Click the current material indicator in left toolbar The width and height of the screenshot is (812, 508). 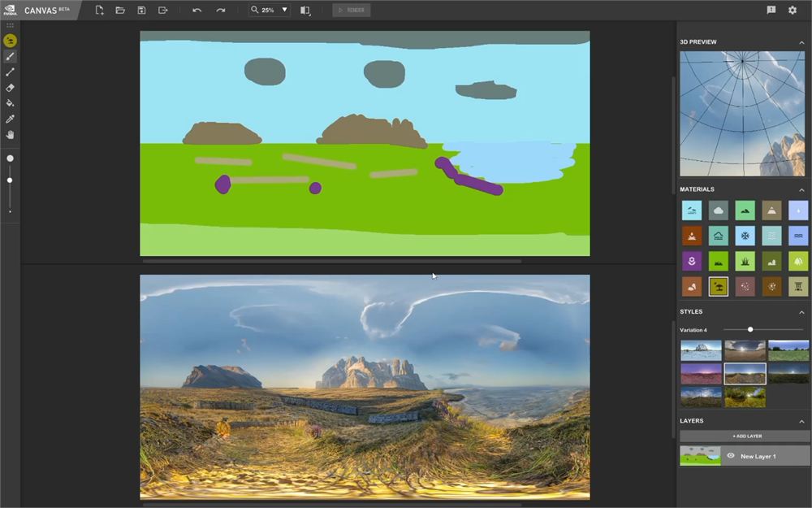(x=10, y=41)
